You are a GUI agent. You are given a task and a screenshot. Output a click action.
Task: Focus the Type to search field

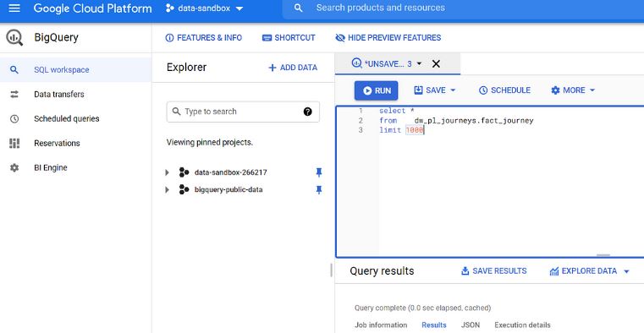pyautogui.click(x=243, y=112)
